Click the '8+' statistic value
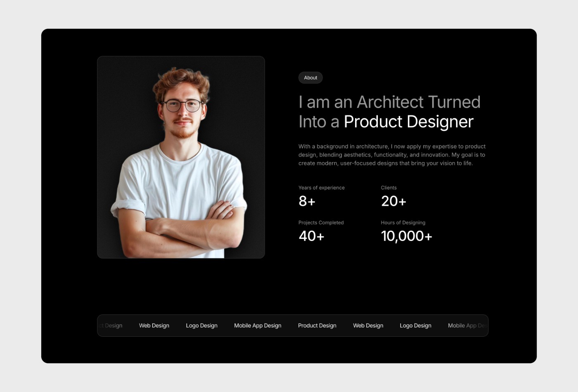This screenshot has width=578, height=392. click(x=307, y=201)
